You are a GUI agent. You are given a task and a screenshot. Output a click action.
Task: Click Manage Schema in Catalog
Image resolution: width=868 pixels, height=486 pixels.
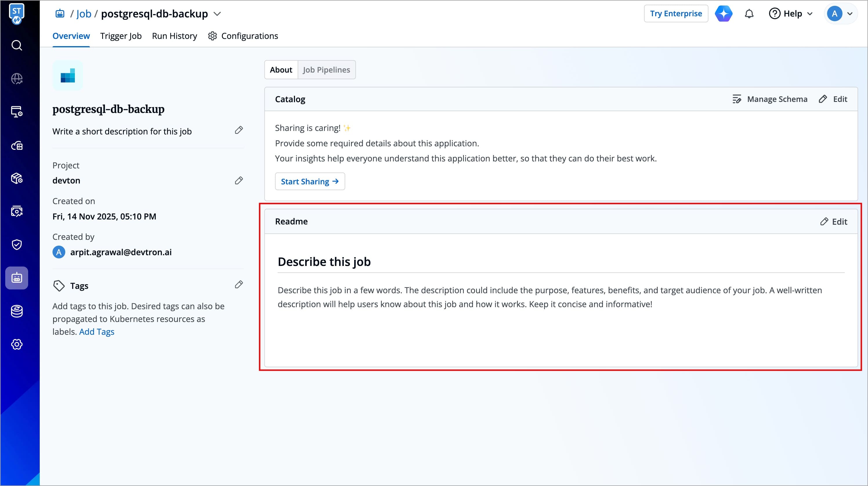[x=770, y=99]
